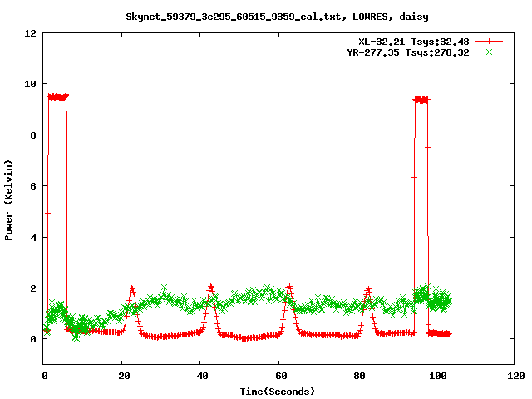
Task: Click the red legend line sample
Action: click(x=489, y=42)
